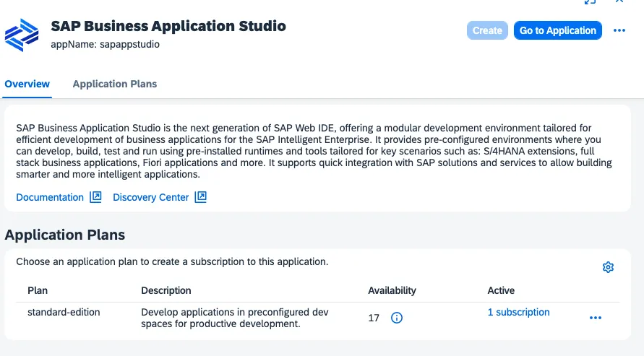Open the standard-edition row actions ellipsis
Image resolution: width=644 pixels, height=356 pixels.
click(595, 318)
